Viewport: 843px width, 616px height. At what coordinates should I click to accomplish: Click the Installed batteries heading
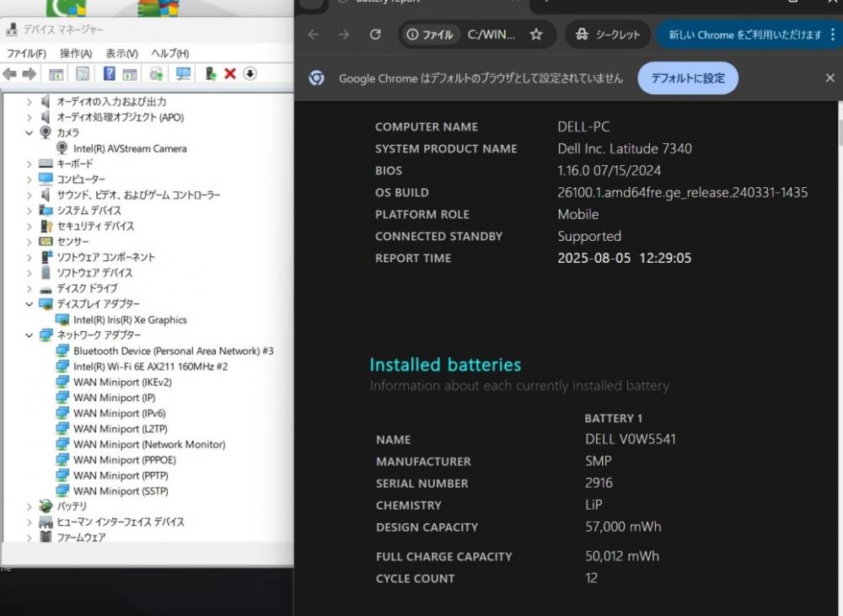tap(445, 365)
